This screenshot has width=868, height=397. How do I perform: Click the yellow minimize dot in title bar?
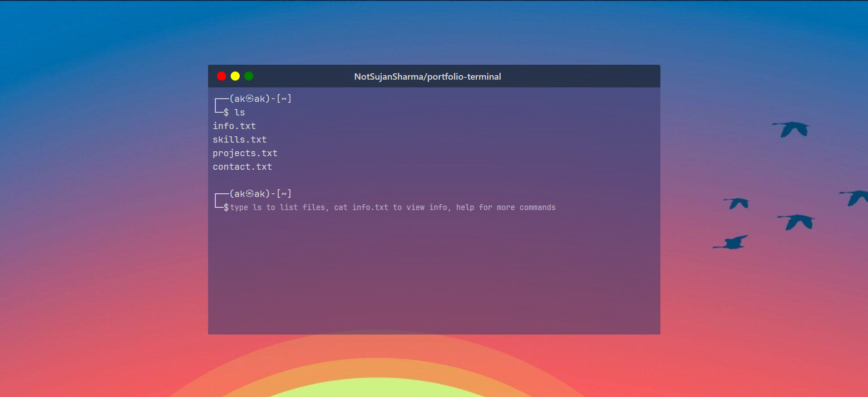tap(235, 76)
